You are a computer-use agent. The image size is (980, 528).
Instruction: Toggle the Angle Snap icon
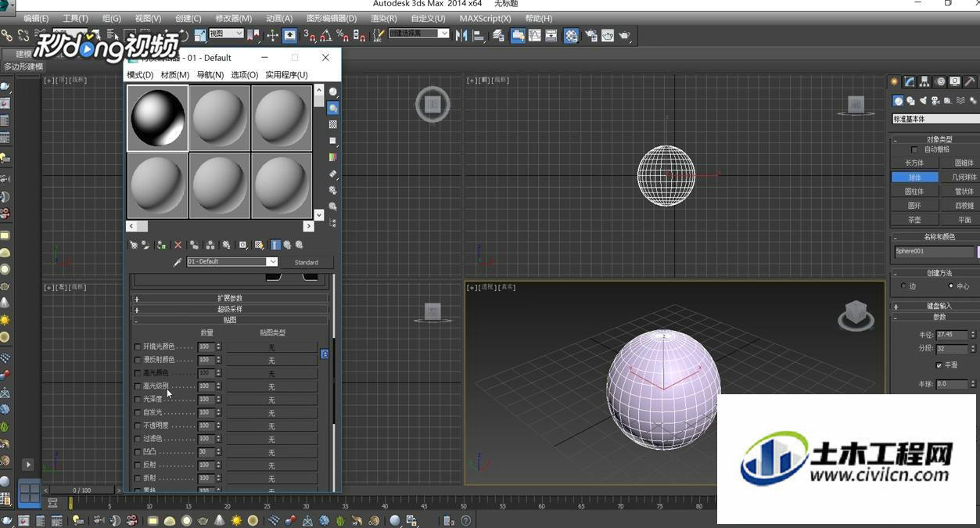(x=325, y=35)
